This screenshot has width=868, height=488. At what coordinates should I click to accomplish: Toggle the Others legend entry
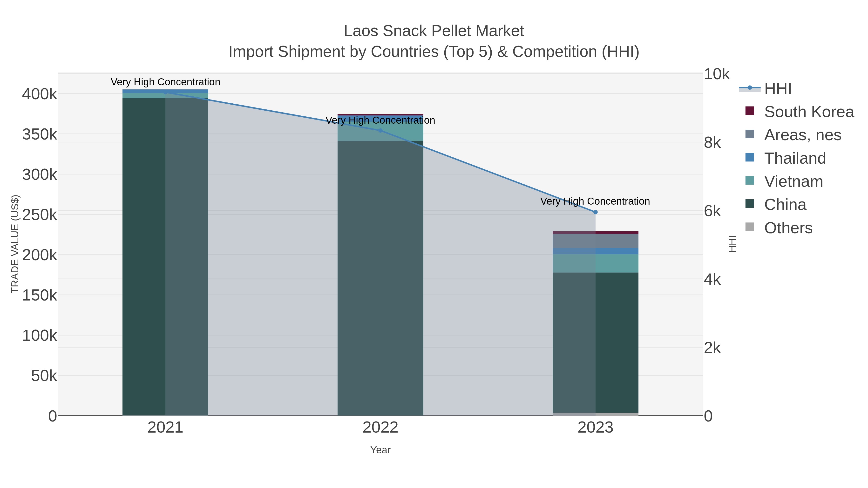pos(779,228)
